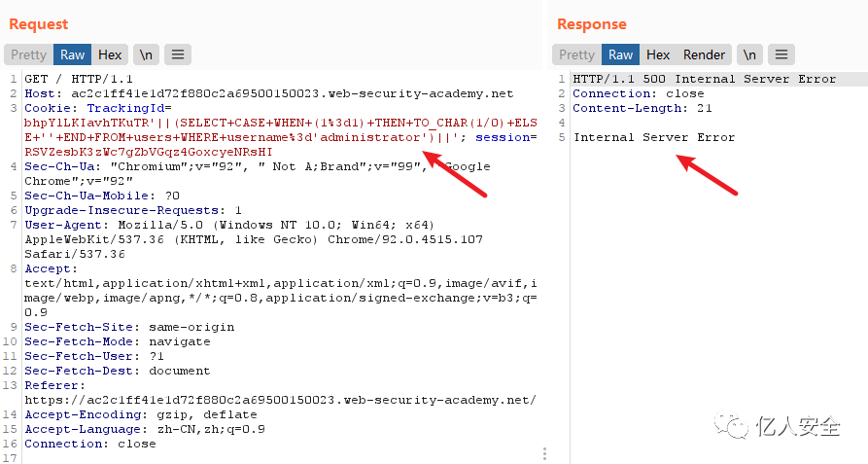This screenshot has height=464, width=868.
Task: Click the session cookie value RSVZesbK3zWc7gZbVGqz4GoxcyeNRsHI
Action: click(x=149, y=152)
